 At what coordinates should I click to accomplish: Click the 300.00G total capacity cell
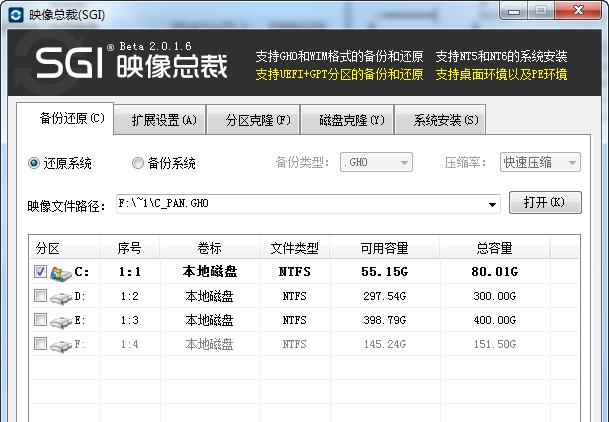tap(494, 296)
